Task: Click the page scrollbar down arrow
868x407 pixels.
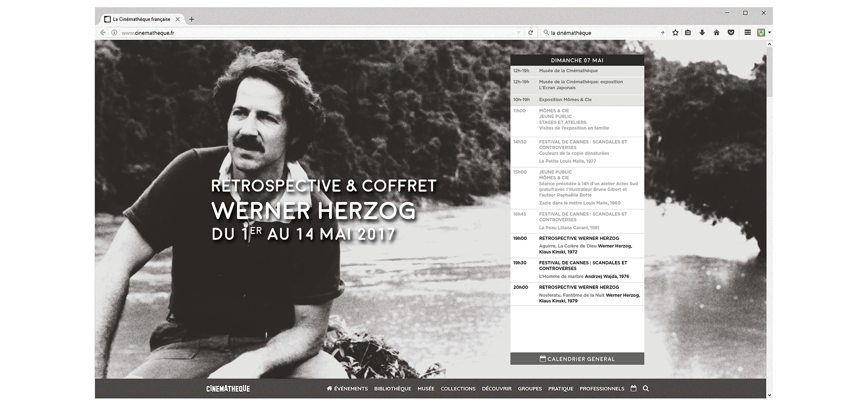Action: click(x=769, y=395)
